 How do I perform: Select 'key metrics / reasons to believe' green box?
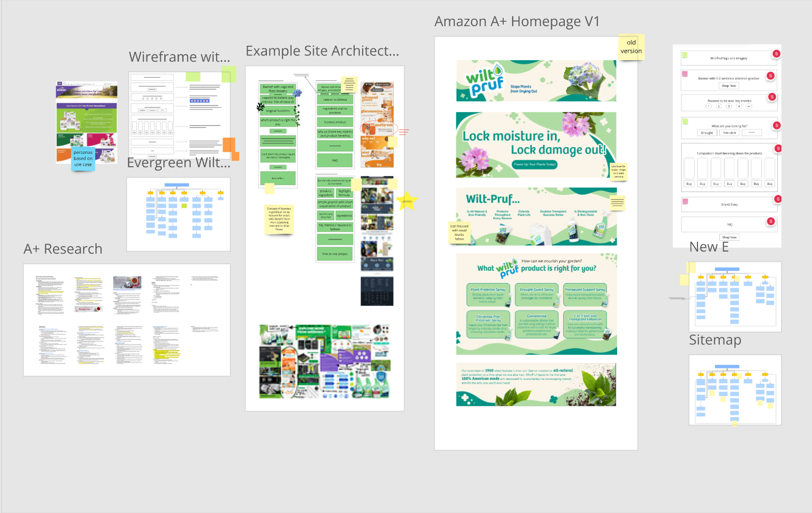coord(335,227)
